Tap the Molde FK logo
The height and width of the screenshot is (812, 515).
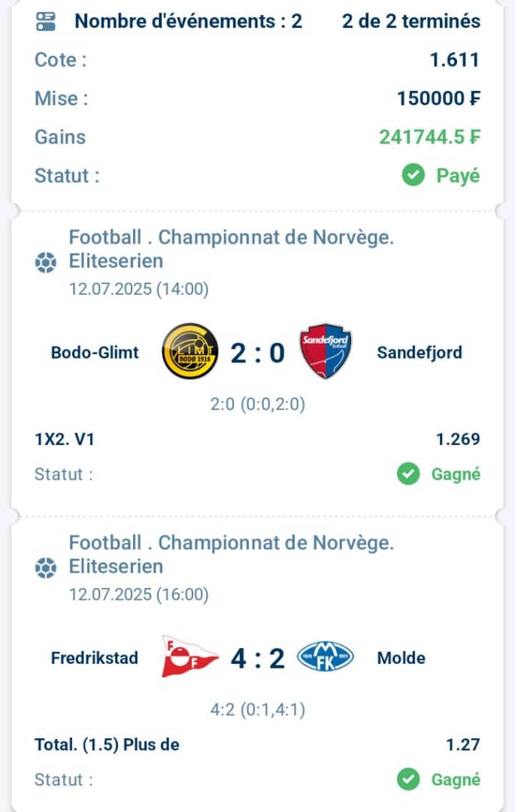(325, 656)
